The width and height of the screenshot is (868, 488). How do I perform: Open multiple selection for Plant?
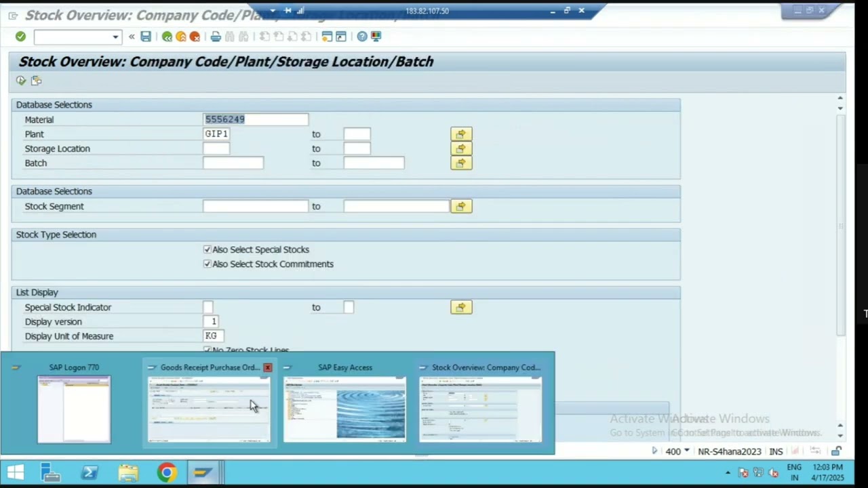[461, 134]
